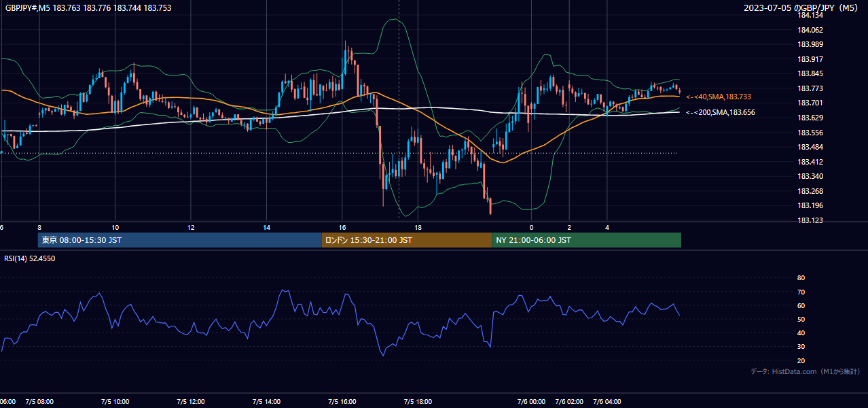Click RSI scale value 70

[x=801, y=292]
